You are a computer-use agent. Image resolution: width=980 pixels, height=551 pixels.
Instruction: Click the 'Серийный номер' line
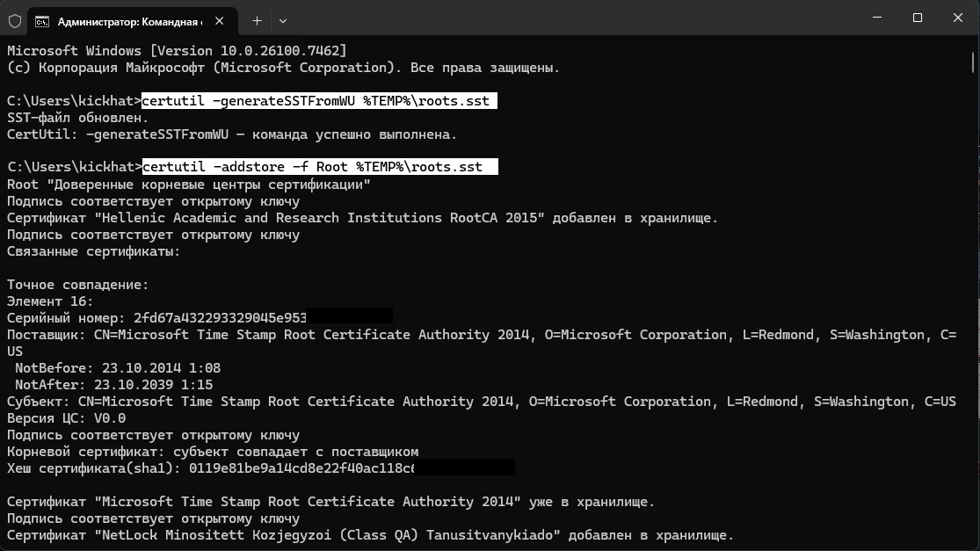[x=200, y=318]
